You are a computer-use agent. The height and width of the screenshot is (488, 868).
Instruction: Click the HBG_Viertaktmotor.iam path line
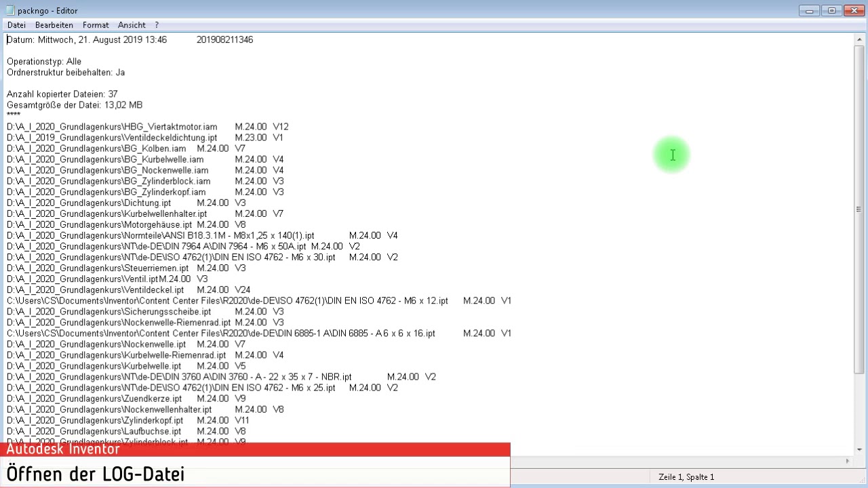coord(148,127)
